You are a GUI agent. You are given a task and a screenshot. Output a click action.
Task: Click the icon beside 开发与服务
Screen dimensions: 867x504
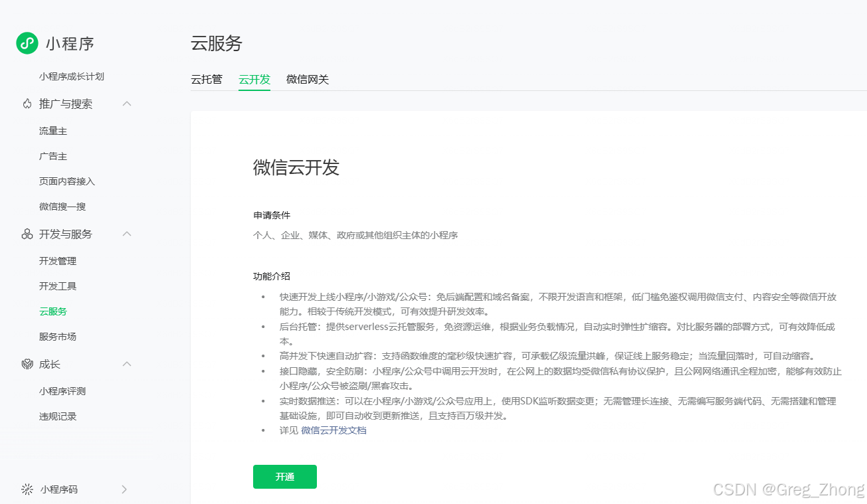pyautogui.click(x=27, y=234)
